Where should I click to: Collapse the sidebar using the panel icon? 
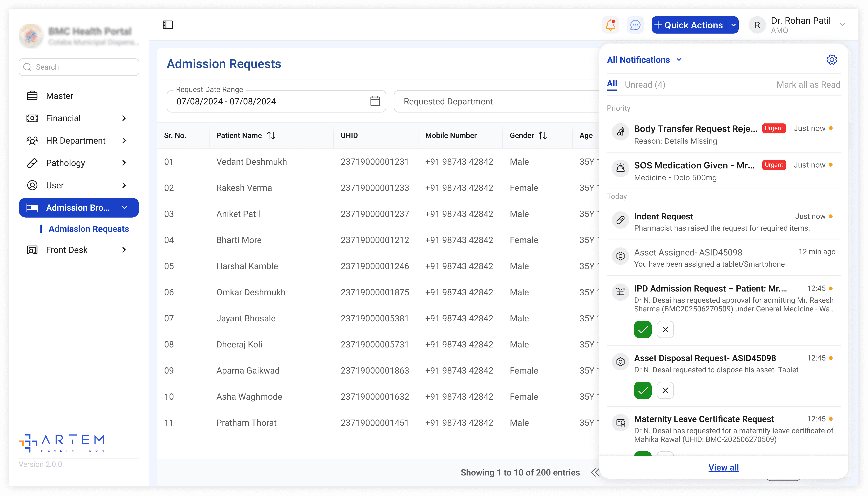tap(168, 25)
